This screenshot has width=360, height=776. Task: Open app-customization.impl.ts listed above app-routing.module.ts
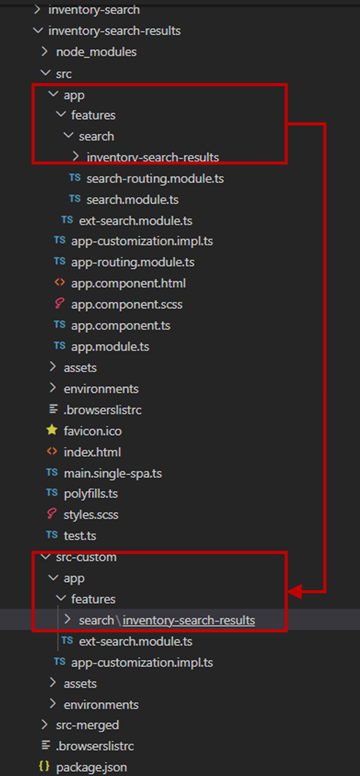click(x=142, y=242)
